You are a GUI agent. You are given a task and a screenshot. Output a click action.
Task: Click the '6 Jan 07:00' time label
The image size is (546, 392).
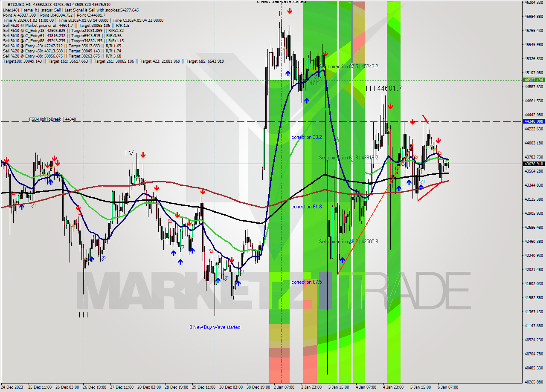coord(448,387)
